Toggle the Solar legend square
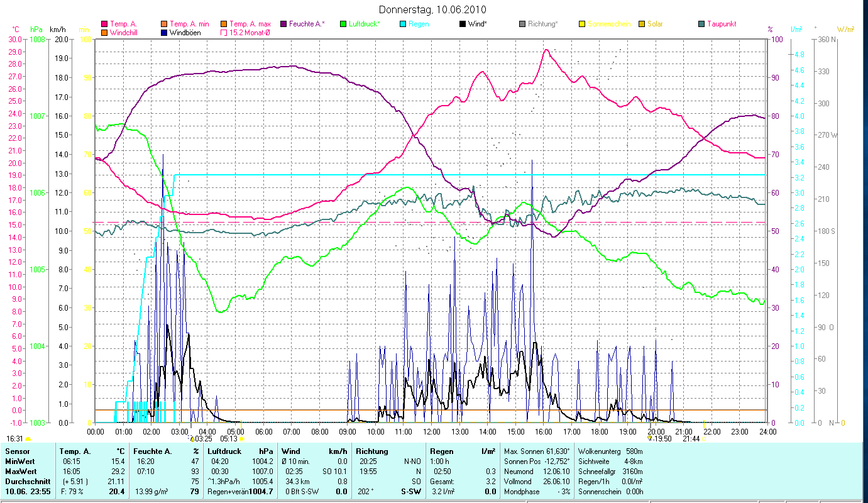This screenshot has height=503, width=868. point(642,24)
